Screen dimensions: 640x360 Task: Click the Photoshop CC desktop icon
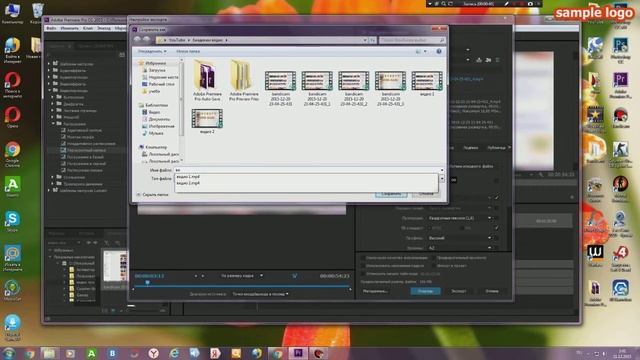[620, 51]
